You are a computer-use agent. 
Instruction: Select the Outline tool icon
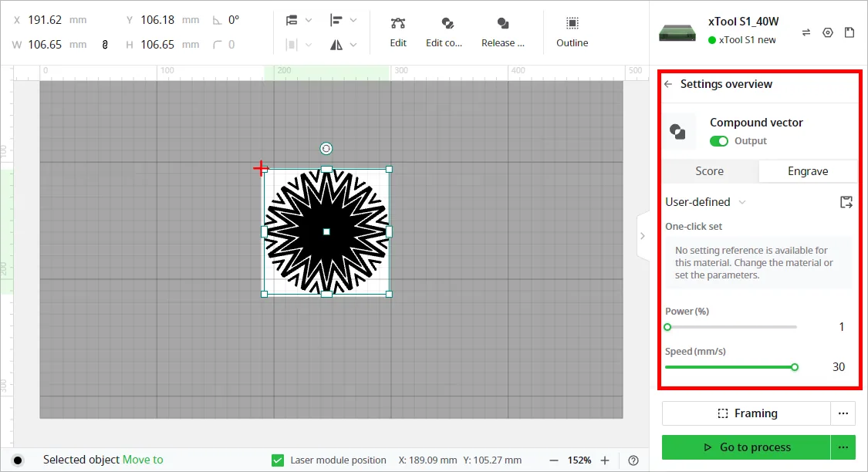(x=572, y=23)
